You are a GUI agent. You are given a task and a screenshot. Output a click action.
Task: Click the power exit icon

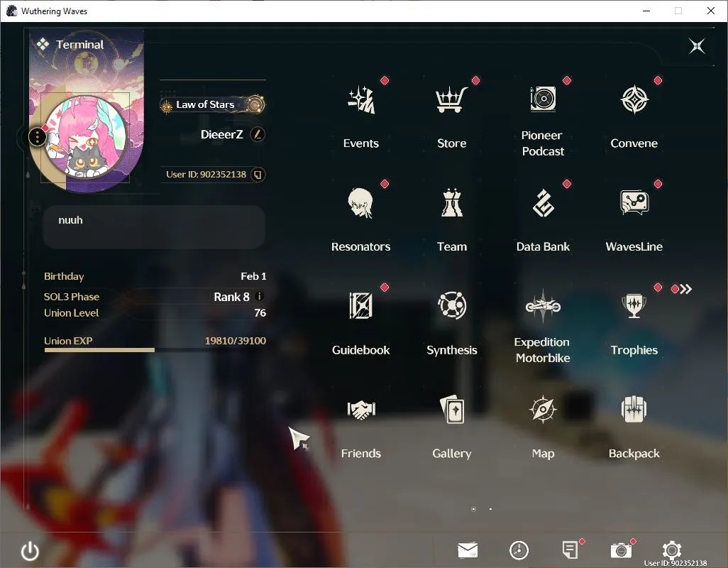31,551
